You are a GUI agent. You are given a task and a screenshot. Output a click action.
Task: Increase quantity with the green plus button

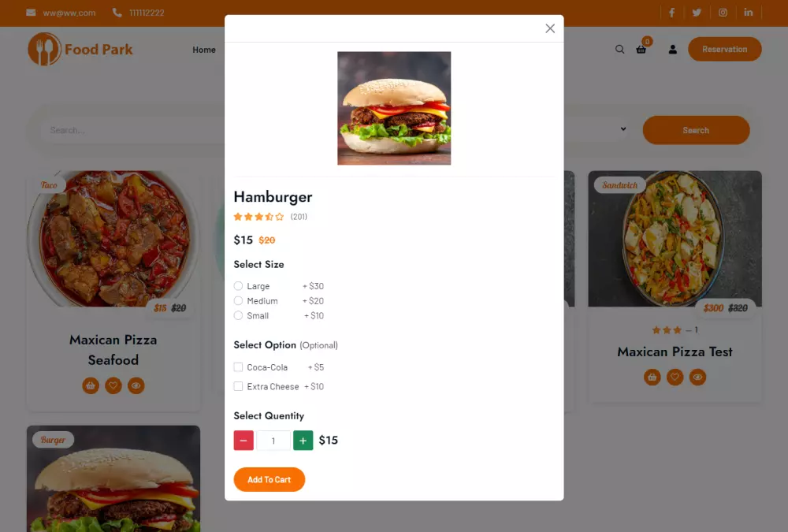[303, 441]
